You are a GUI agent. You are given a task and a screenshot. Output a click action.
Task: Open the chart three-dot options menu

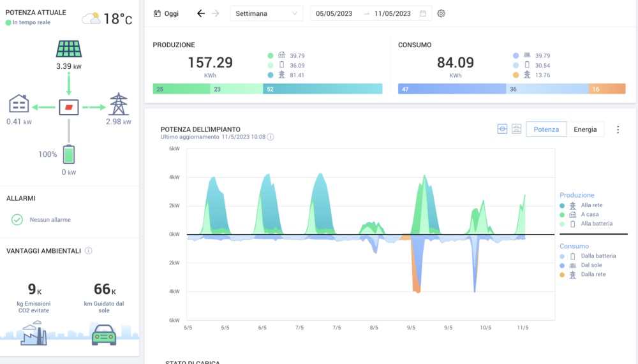618,129
